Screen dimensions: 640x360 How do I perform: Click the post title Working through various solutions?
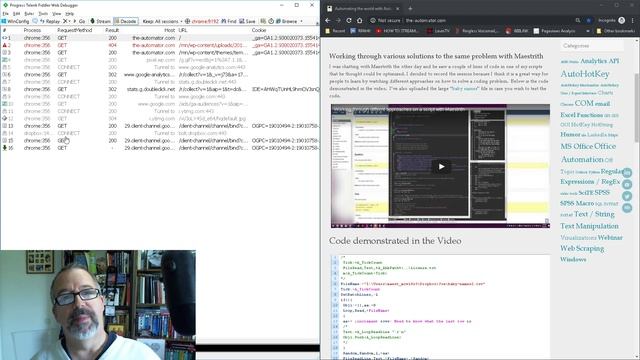[436, 56]
